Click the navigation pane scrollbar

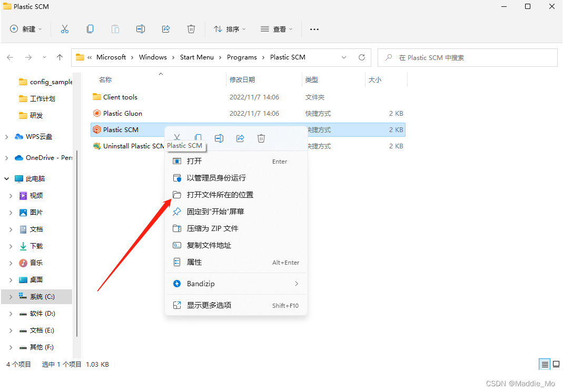[77, 244]
